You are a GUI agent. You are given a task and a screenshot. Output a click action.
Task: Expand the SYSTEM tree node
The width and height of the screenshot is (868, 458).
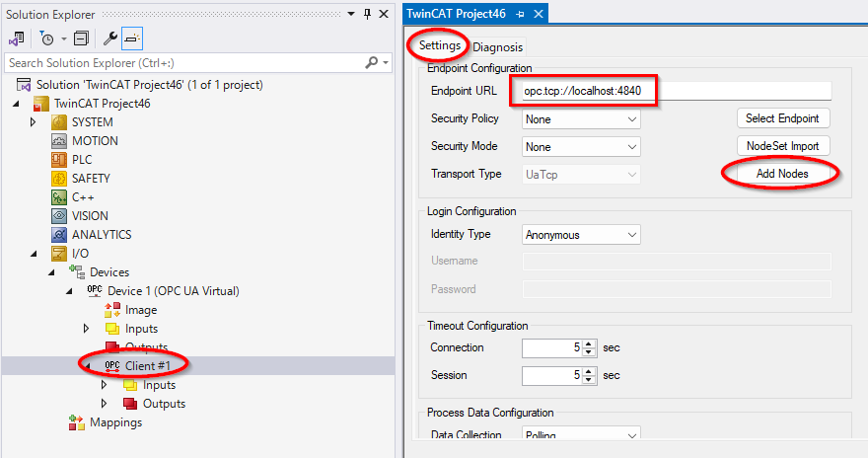[x=33, y=122]
